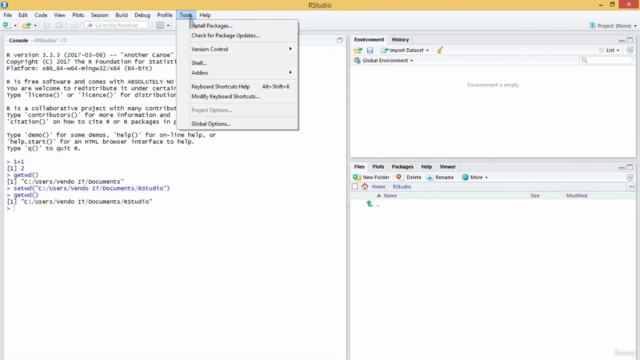
Task: Open the Code menu
Action: tap(41, 15)
